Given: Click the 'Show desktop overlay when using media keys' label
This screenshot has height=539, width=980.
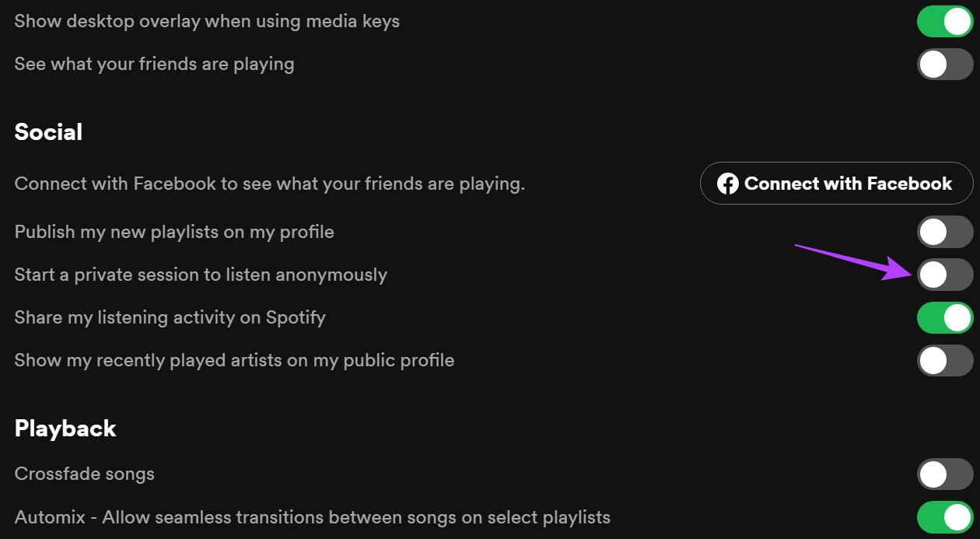Looking at the screenshot, I should pos(207,21).
